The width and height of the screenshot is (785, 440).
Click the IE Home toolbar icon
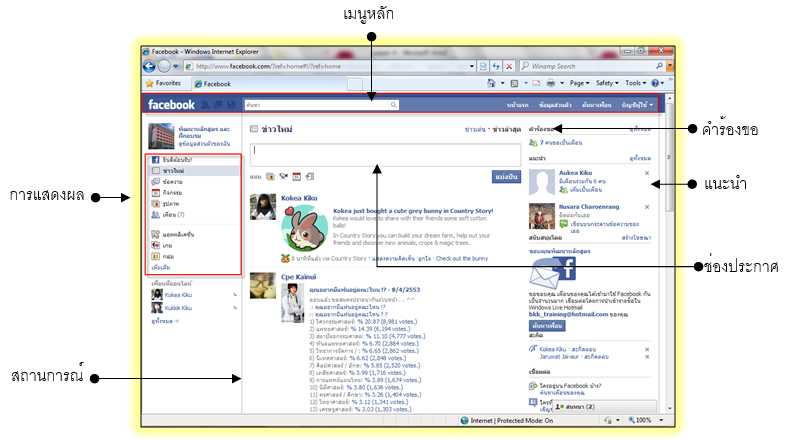[491, 83]
